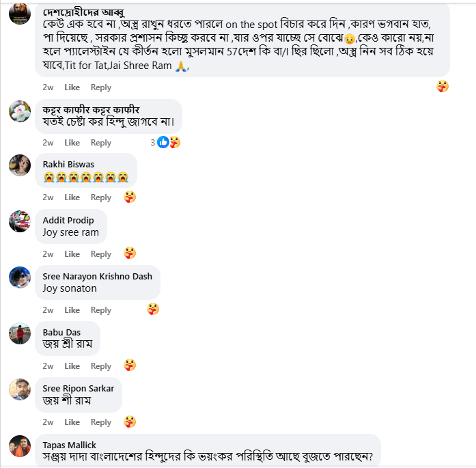The width and height of the screenshot is (476, 468).
Task: Open Rakhi Biswas profile picture
Action: 20,165
